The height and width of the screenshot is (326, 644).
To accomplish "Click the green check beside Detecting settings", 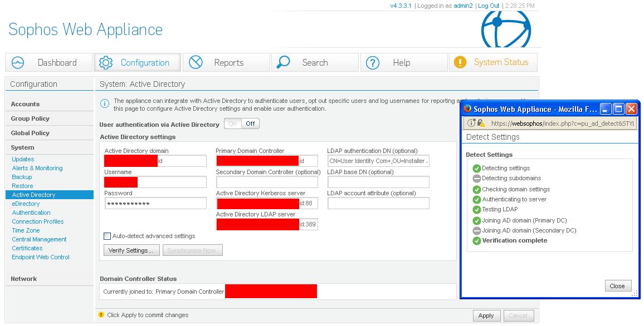I will point(476,168).
